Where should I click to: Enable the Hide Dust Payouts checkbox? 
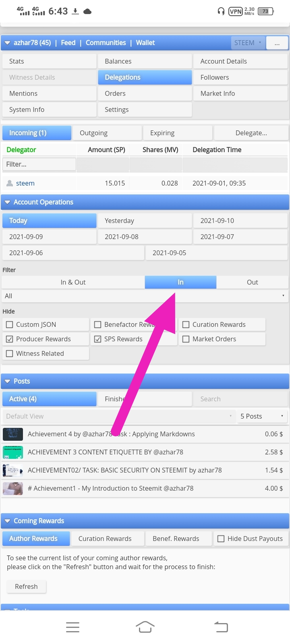(x=221, y=539)
